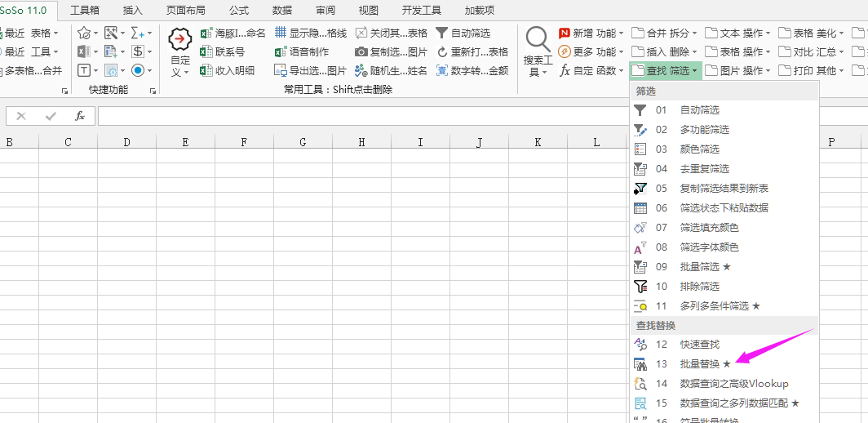Click the 自动筛选 funnel icon in ribbon

(x=441, y=33)
